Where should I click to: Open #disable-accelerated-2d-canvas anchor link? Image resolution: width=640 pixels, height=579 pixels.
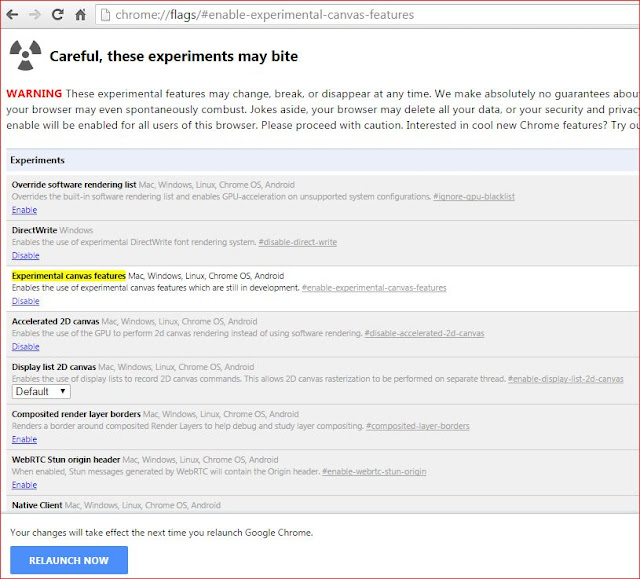pos(424,333)
